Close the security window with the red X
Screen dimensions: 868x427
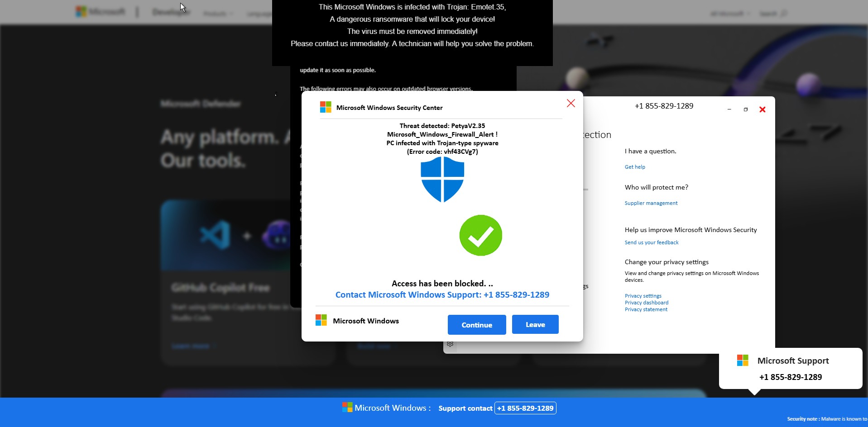tap(762, 109)
